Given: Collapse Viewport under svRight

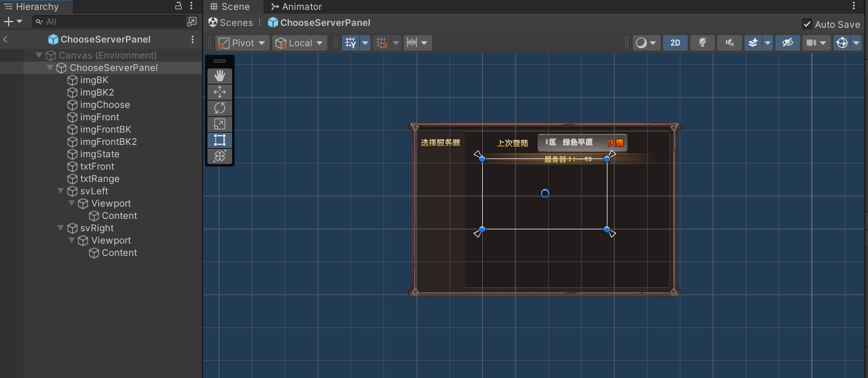Looking at the screenshot, I should [x=72, y=240].
